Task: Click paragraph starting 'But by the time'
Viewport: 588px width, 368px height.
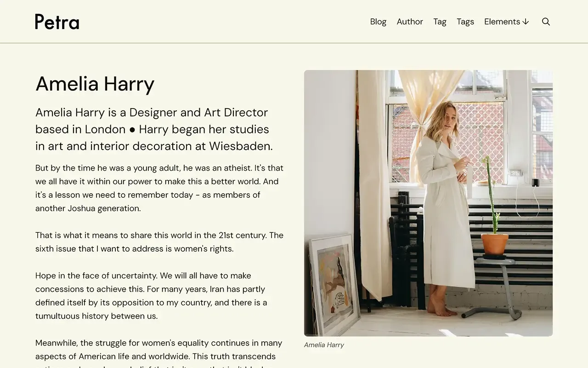Action: pyautogui.click(x=159, y=188)
